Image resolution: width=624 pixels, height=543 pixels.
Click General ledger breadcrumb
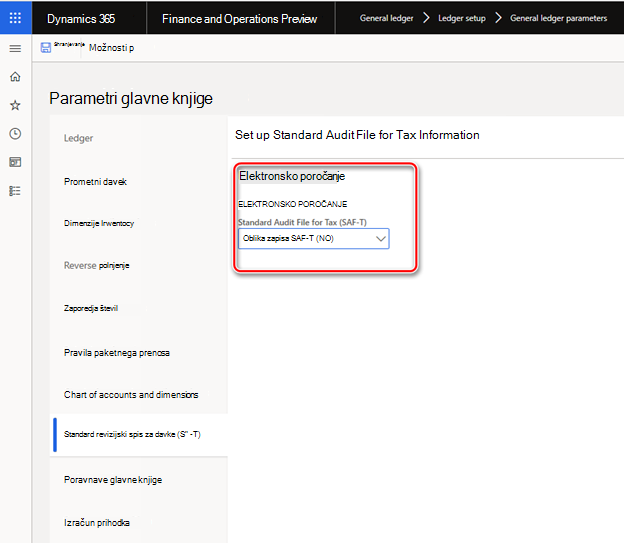[386, 18]
